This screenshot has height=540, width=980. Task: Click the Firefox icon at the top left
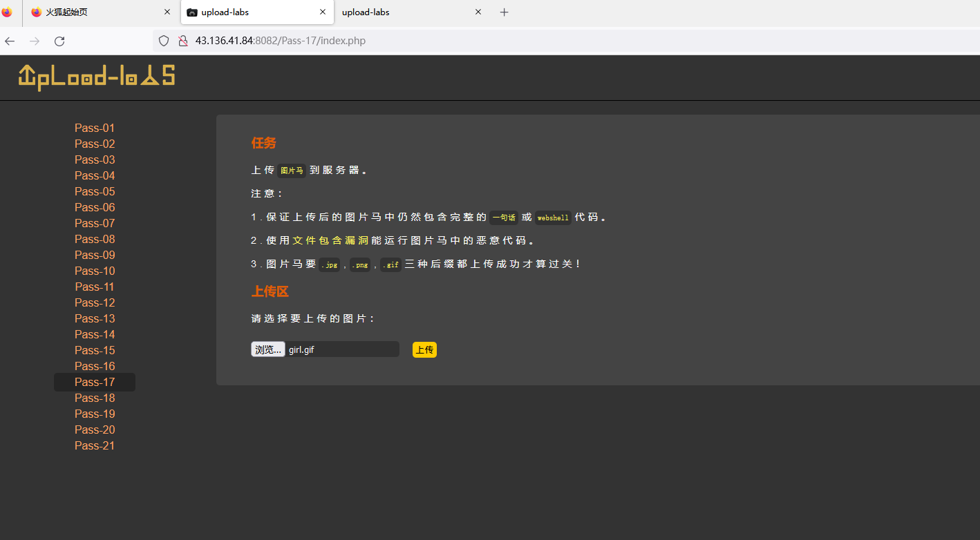coord(7,12)
